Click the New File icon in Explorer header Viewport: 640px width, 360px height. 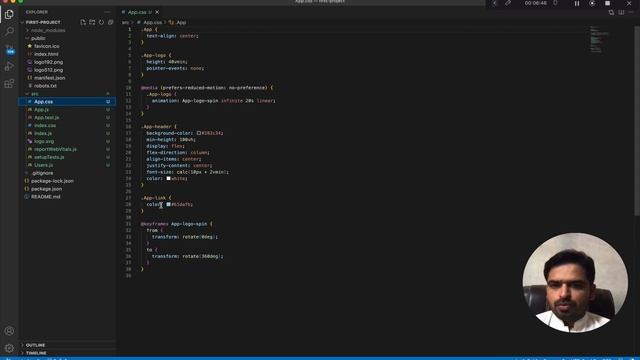click(83, 22)
